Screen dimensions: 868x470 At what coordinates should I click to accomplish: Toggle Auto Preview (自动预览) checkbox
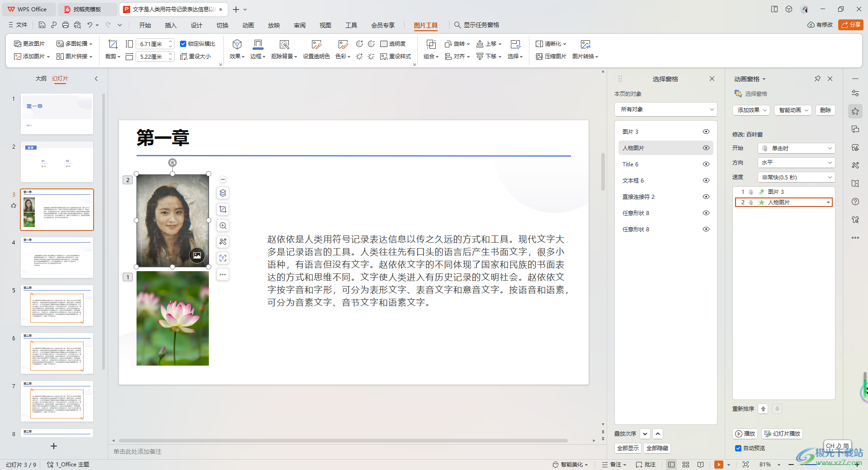[x=738, y=448]
